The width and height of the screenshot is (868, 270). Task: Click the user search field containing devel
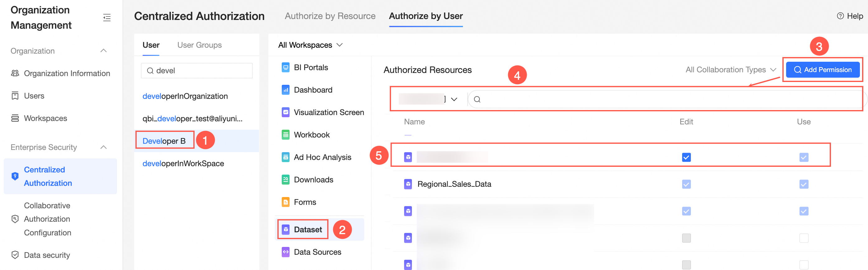pos(197,70)
